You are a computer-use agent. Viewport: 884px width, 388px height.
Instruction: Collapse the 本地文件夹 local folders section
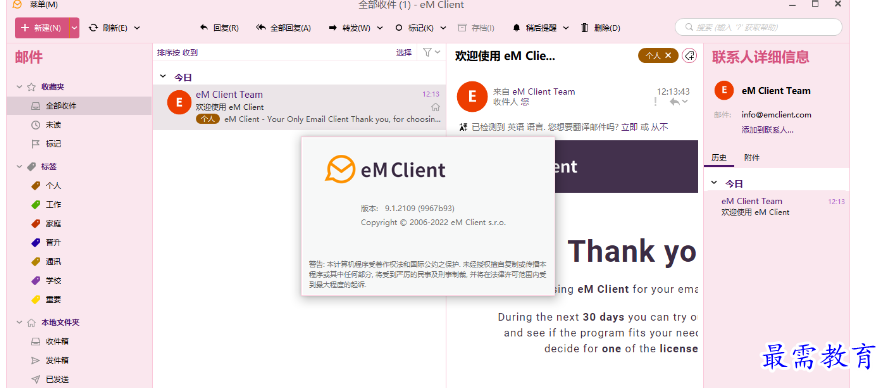coord(19,323)
